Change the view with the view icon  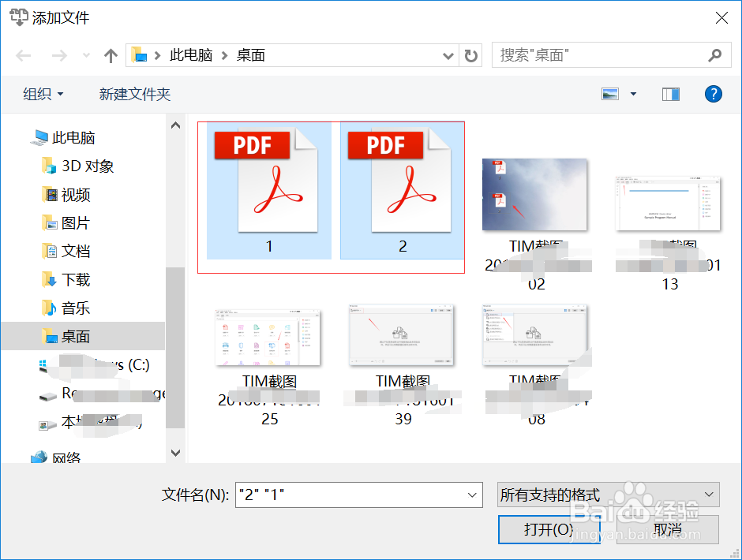click(610, 94)
